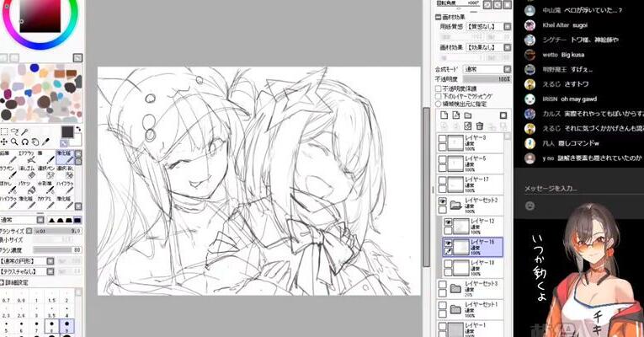This screenshot has height=337, width=644.
Task: Open the 用紙質感 paper texture dropdown
Action: (x=488, y=26)
